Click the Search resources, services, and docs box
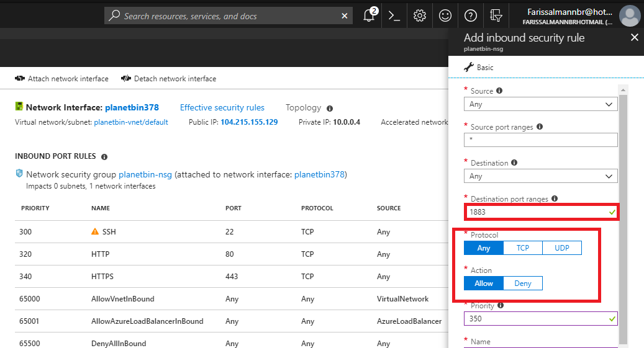Image resolution: width=644 pixels, height=348 pixels. [229, 16]
